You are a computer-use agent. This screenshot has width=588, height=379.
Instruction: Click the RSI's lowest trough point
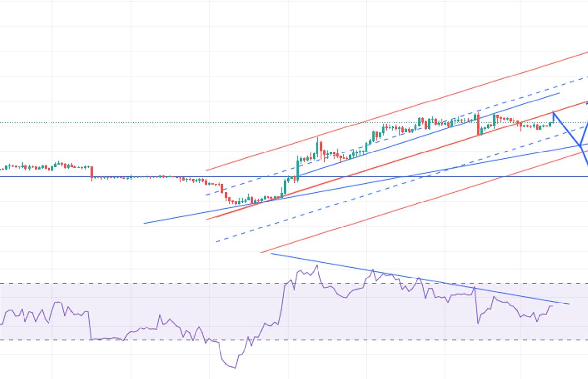click(236, 368)
